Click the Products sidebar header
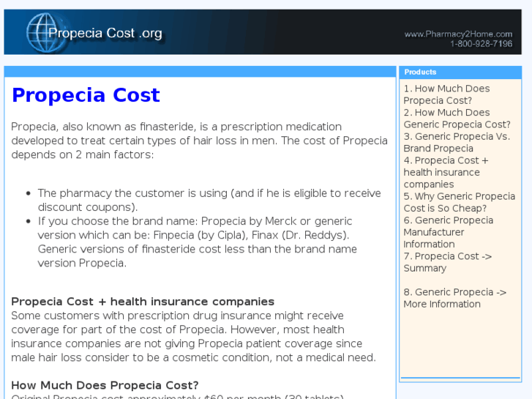This screenshot has width=532, height=399. click(460, 72)
